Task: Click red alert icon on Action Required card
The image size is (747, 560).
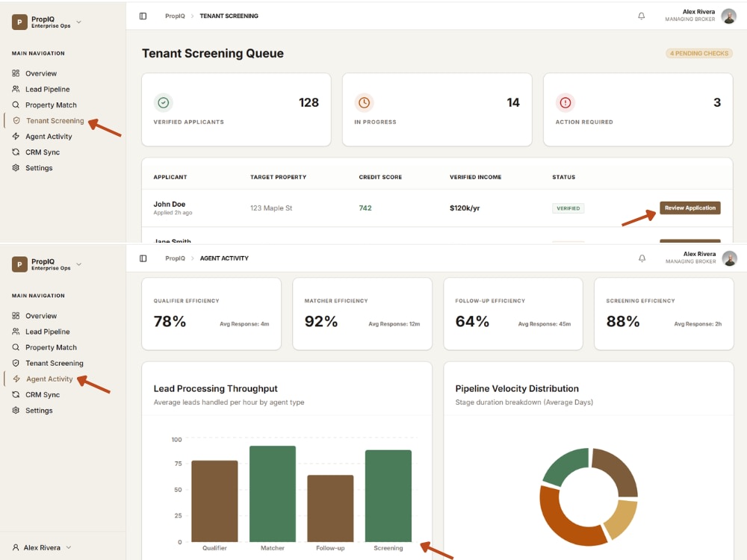Action: (x=565, y=102)
